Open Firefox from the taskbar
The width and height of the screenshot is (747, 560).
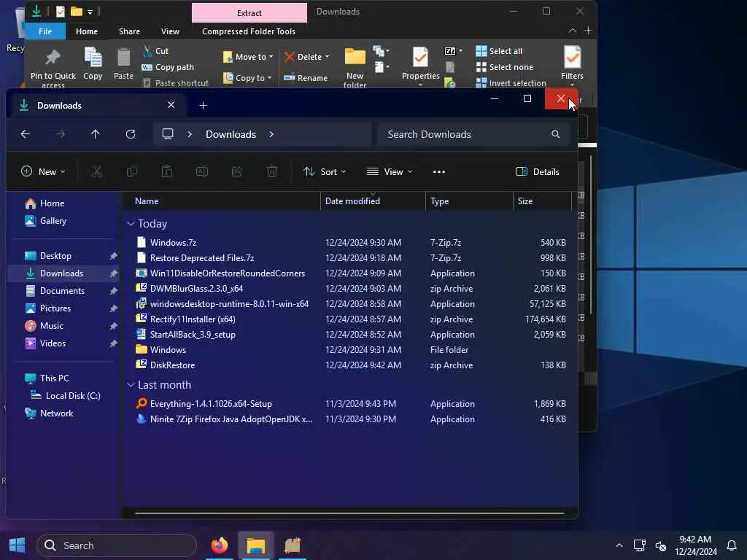[220, 545]
